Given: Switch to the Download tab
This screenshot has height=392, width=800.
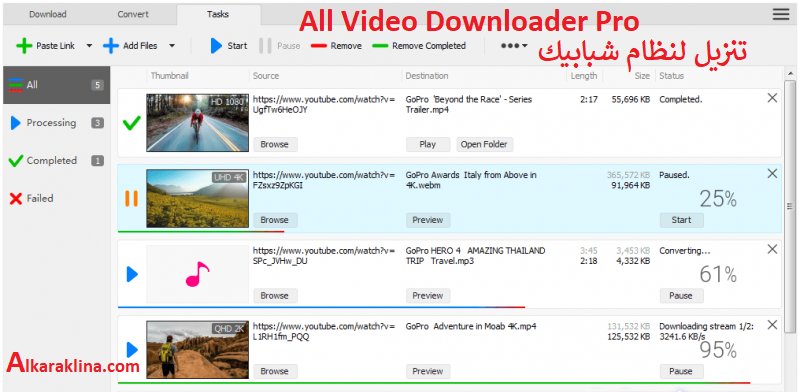Looking at the screenshot, I should (x=47, y=14).
